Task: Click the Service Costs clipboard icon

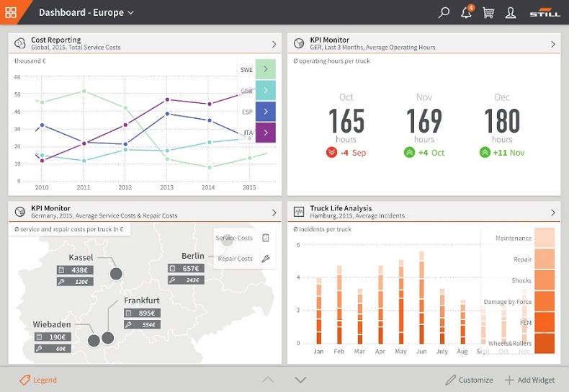Action: pyautogui.click(x=265, y=238)
